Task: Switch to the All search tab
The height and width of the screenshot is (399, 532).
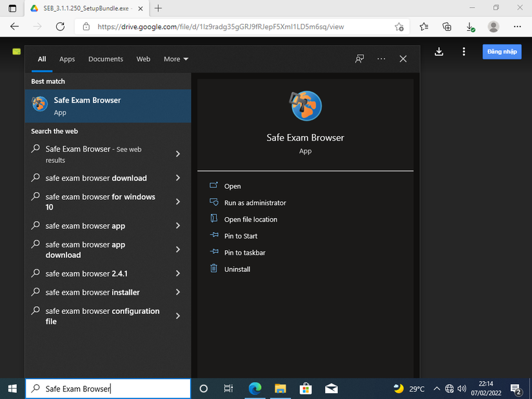Action: pyautogui.click(x=42, y=59)
